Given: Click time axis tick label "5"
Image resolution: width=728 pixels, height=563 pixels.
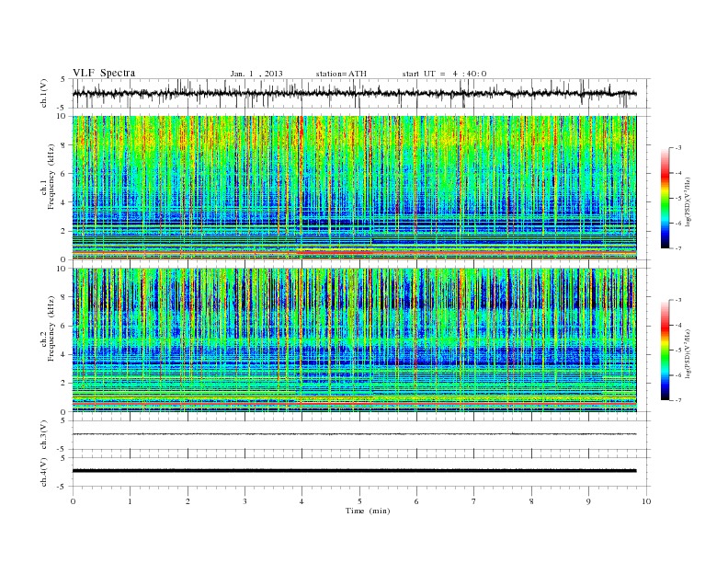Looking at the screenshot, I should (x=359, y=501).
